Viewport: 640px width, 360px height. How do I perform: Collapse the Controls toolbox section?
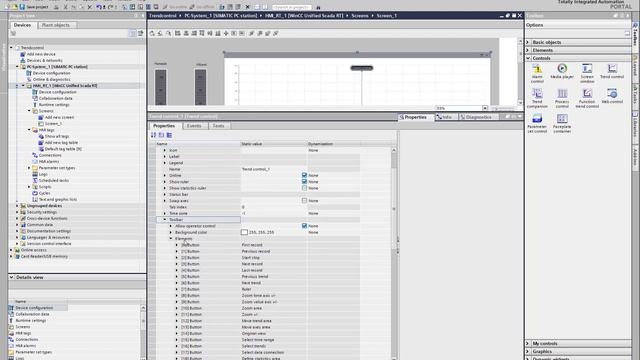pos(528,58)
